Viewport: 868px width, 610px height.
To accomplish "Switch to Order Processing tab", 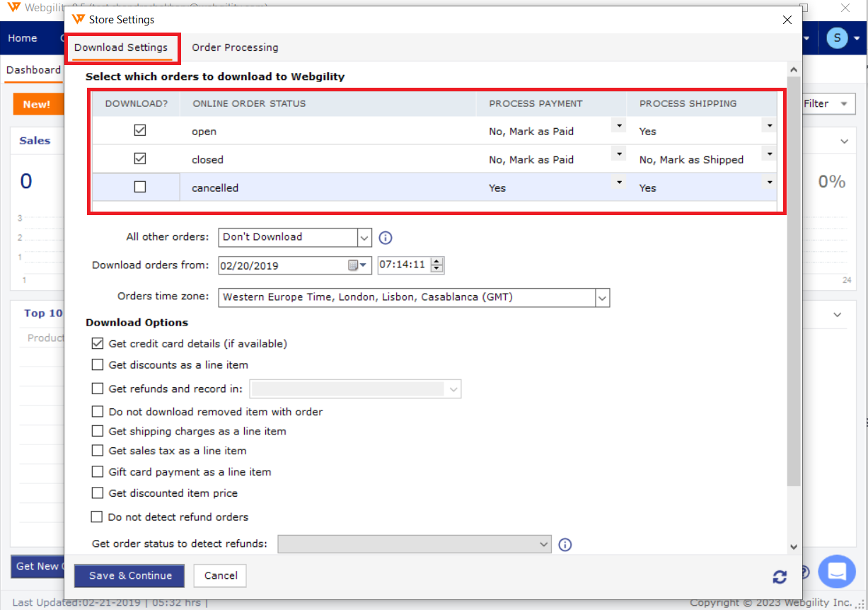I will (x=235, y=47).
